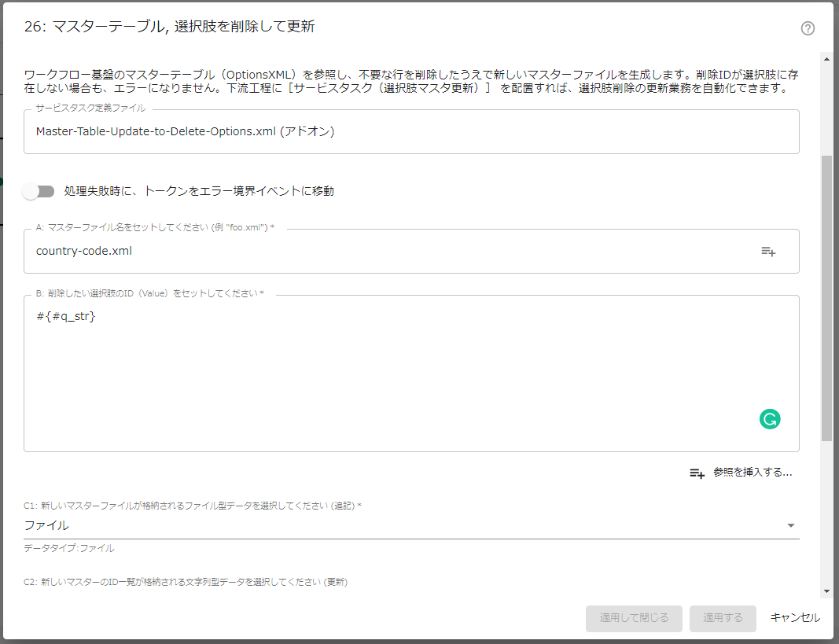Click the 適用する button
Image resolution: width=839 pixels, height=644 pixels.
pyautogui.click(x=722, y=618)
